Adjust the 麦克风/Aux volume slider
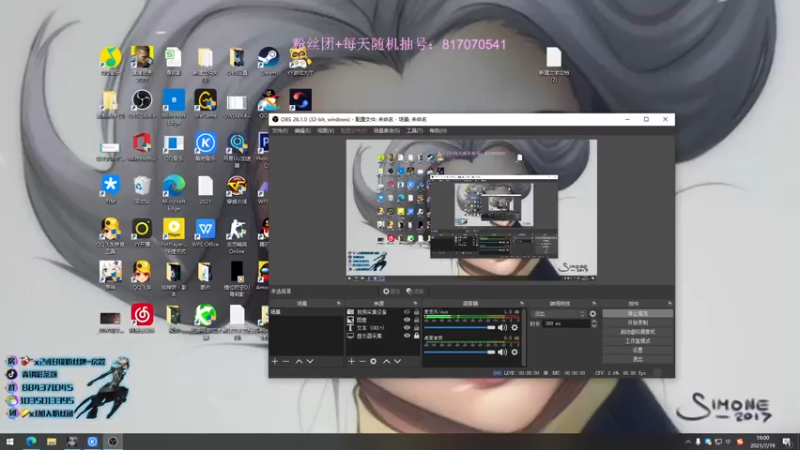The image size is (800, 450). click(460, 328)
